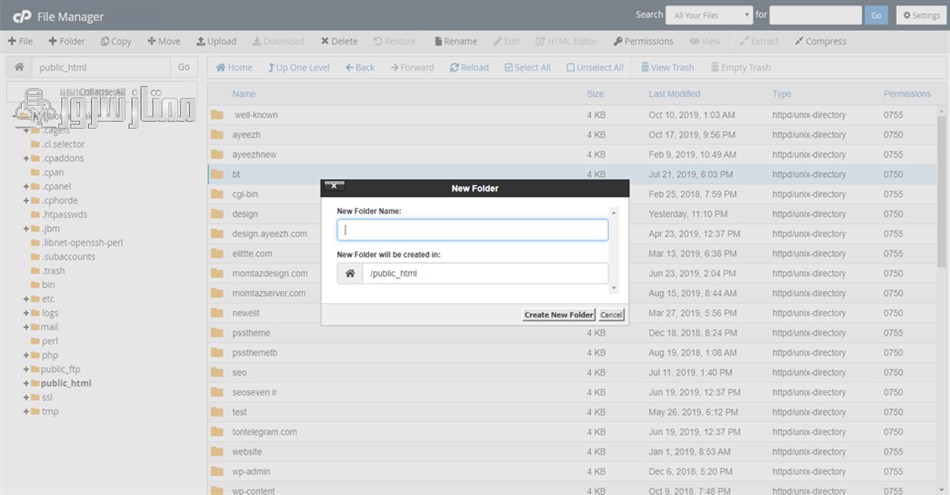Select the Move toolbar action

164,41
